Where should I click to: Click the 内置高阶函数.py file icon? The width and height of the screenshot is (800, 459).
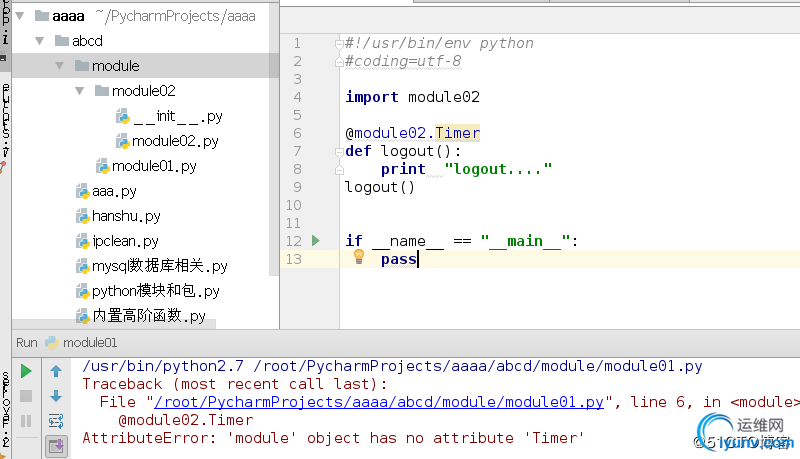(x=83, y=316)
